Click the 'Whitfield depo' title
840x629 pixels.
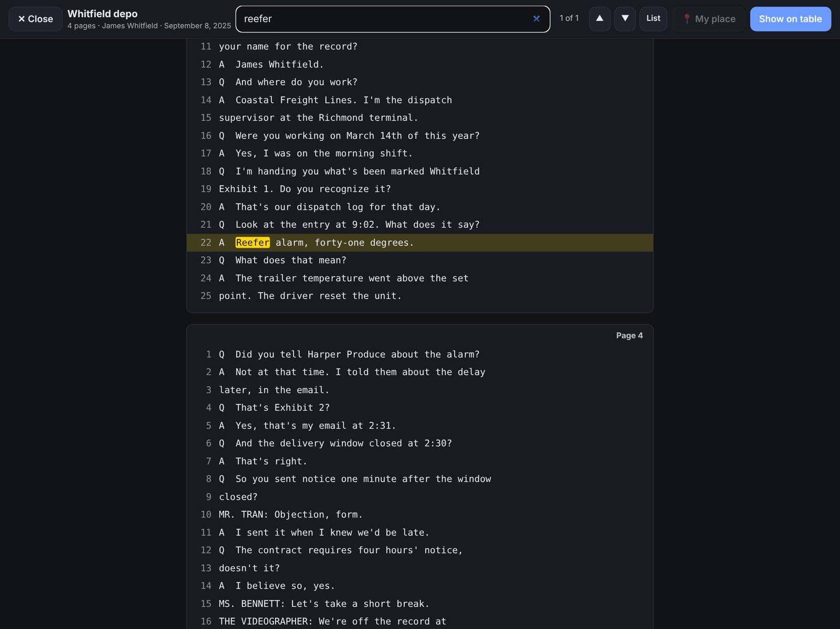click(x=102, y=14)
